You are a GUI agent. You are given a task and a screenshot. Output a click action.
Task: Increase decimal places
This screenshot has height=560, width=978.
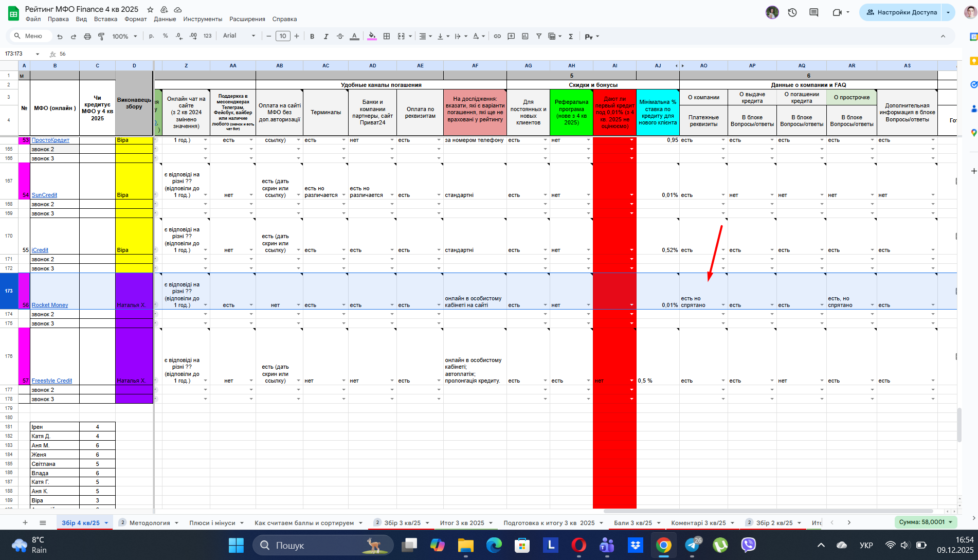click(193, 36)
